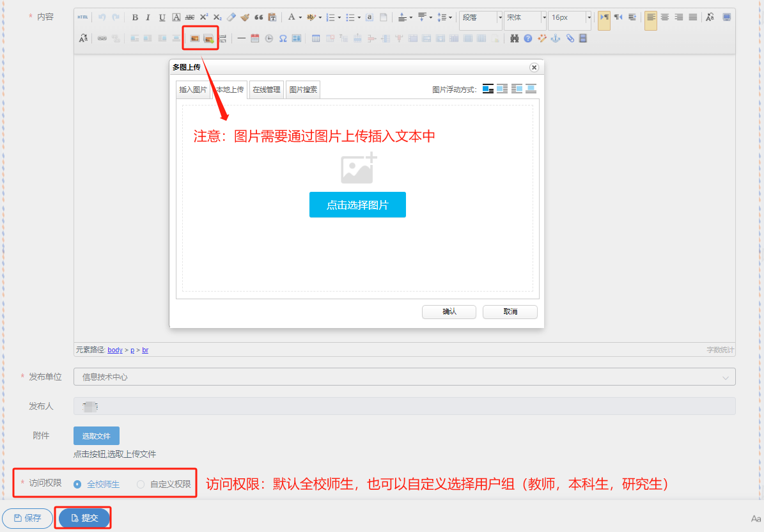764x532 pixels.
Task: Click the multi-image upload toolbar icon
Action: pyautogui.click(x=208, y=38)
